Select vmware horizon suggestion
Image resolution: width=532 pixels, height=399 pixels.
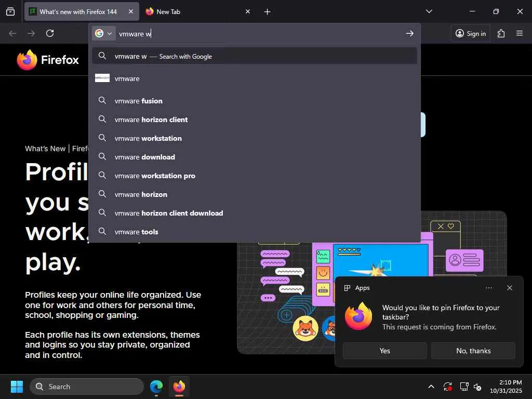(x=255, y=194)
